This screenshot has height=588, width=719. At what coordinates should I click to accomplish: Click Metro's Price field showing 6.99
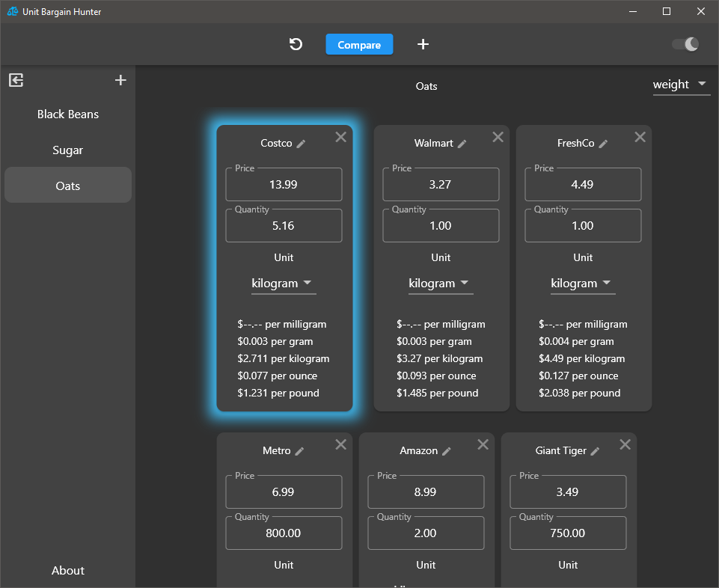(x=284, y=491)
